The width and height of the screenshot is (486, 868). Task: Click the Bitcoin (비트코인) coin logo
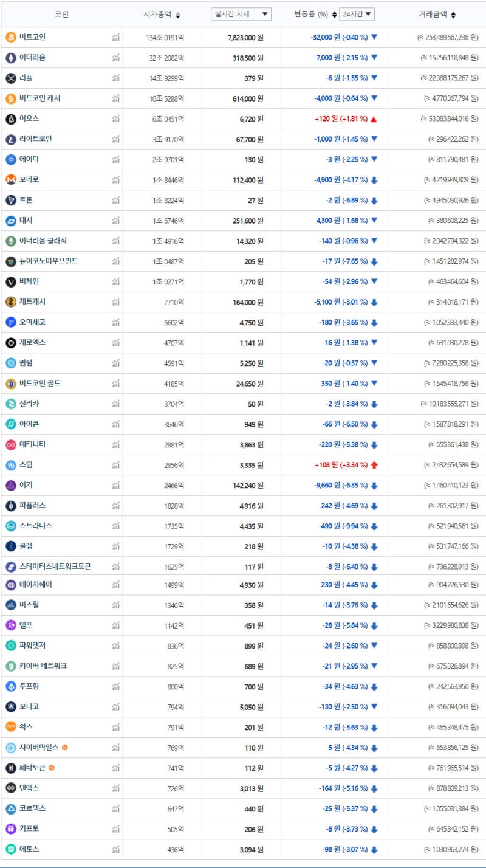tap(10, 38)
